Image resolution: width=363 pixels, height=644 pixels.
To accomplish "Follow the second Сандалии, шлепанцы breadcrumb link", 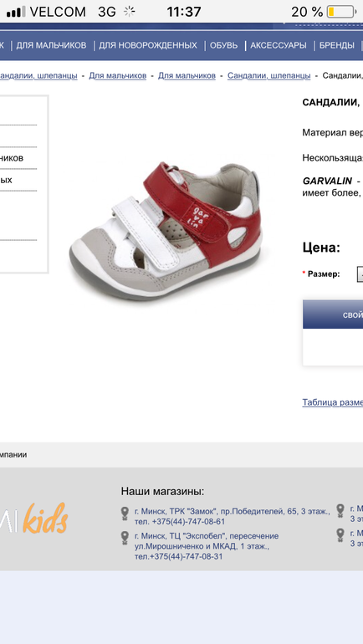I will pyautogui.click(x=269, y=75).
